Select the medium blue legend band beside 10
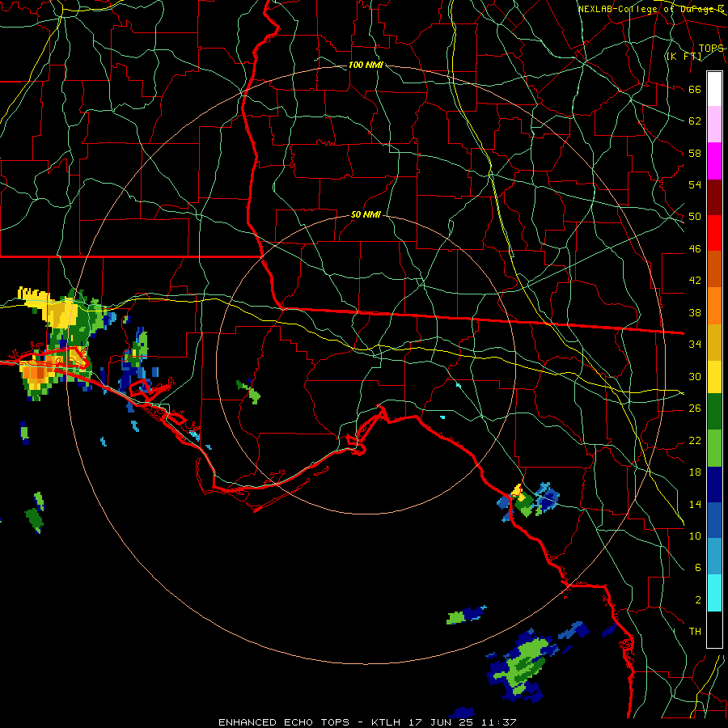728x728 pixels. (714, 520)
